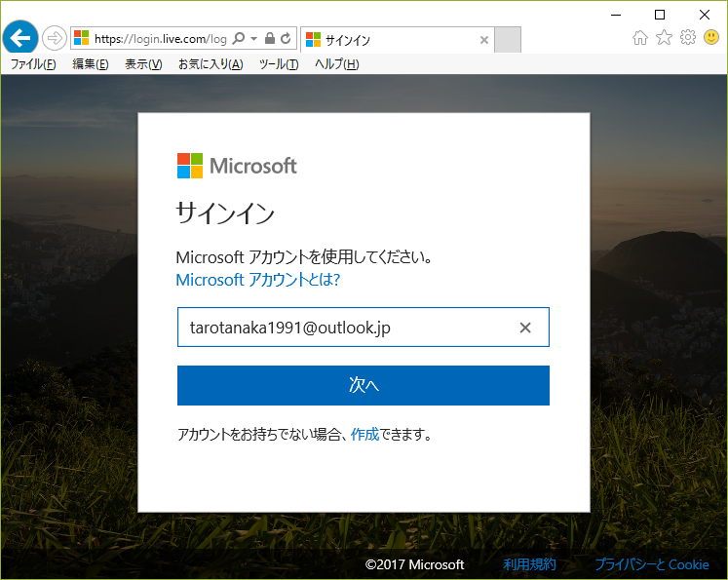Click the Microsoft logo in sign-in card

pos(237,166)
